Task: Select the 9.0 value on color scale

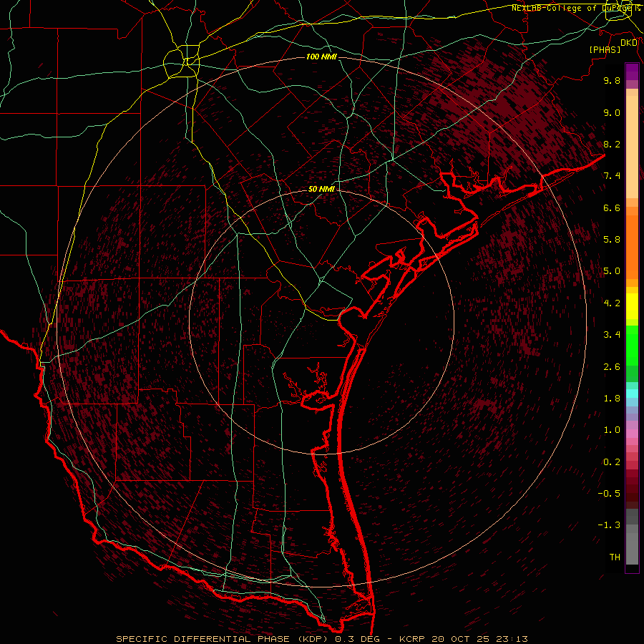Action: point(612,112)
